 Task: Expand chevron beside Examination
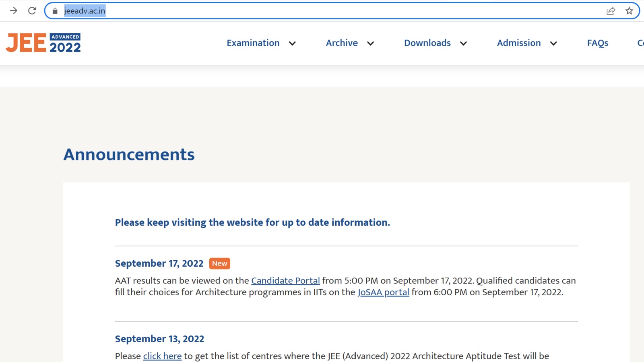pyautogui.click(x=292, y=43)
